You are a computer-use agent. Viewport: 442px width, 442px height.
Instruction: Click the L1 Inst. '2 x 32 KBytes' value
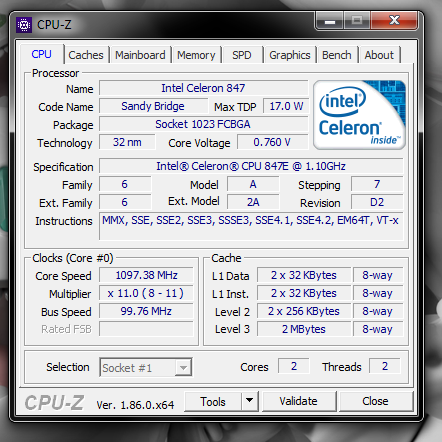coord(304,293)
